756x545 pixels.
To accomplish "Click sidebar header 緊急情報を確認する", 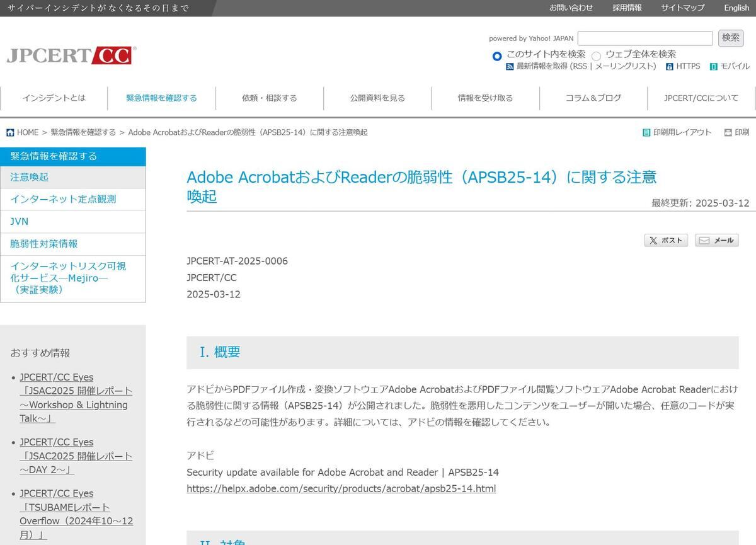I will tap(73, 156).
